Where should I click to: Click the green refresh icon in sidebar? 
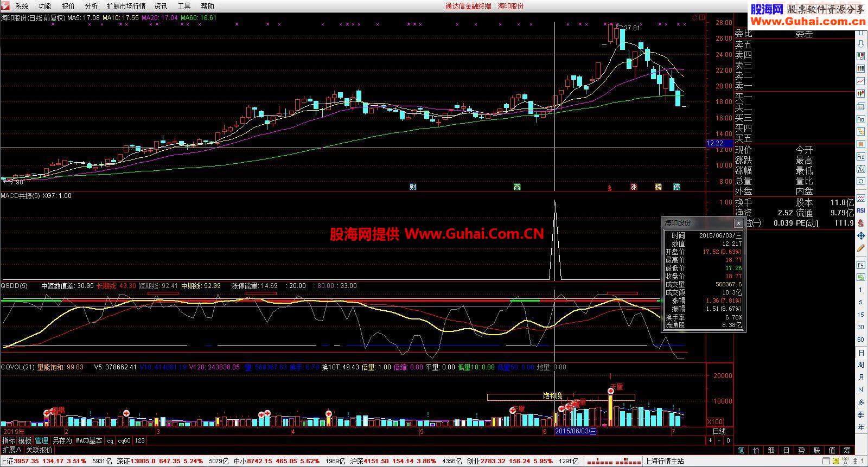[x=861, y=278]
